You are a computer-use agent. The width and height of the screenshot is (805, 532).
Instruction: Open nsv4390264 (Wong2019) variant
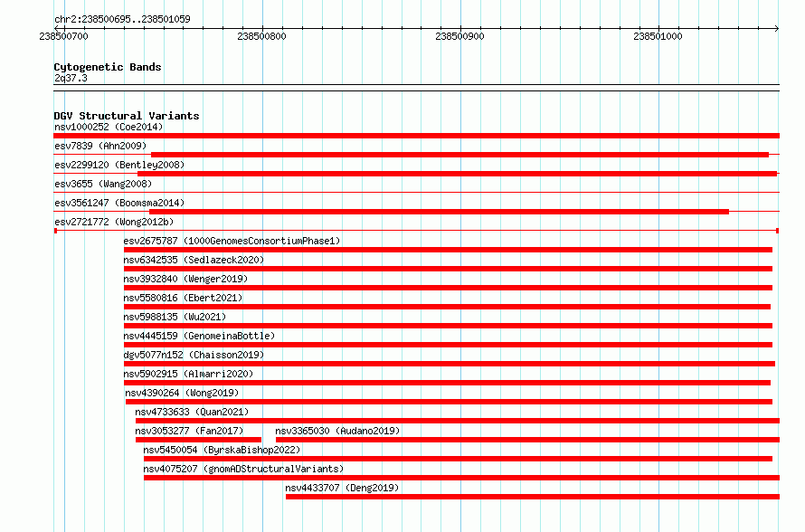click(182, 393)
